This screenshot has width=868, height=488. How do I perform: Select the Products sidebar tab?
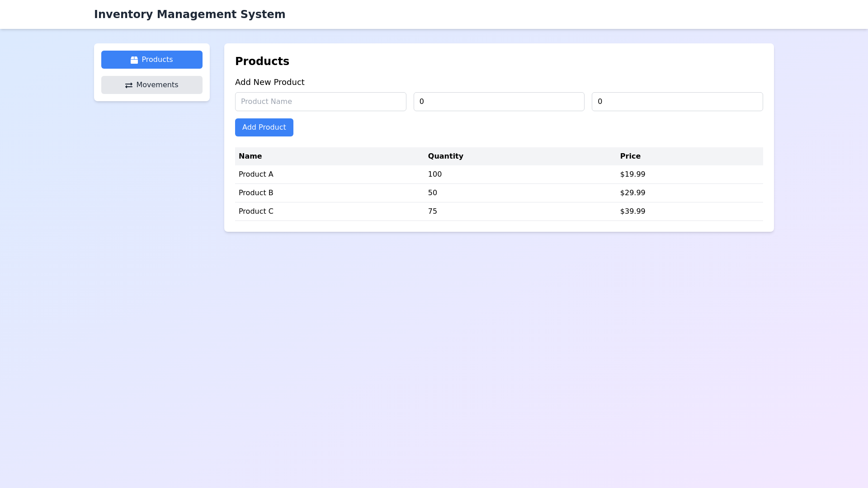point(152,60)
